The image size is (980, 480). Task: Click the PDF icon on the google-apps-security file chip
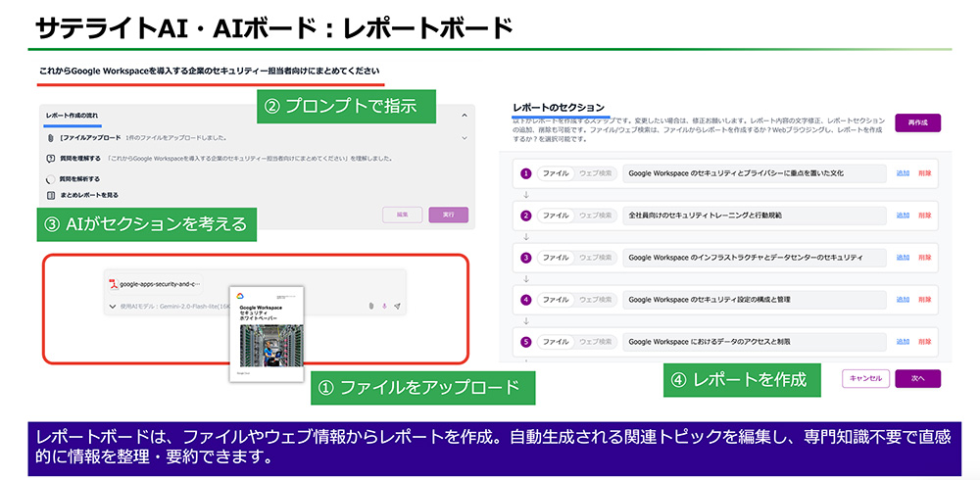pos(114,284)
